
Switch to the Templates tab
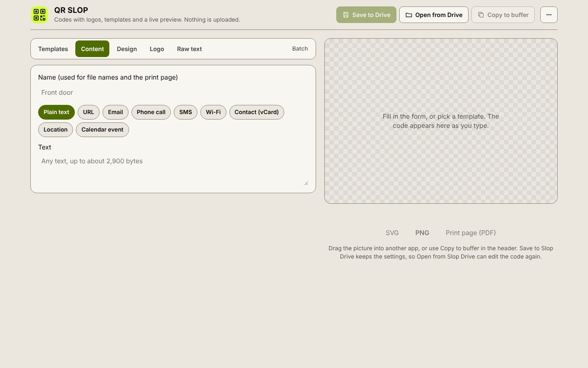[53, 49]
